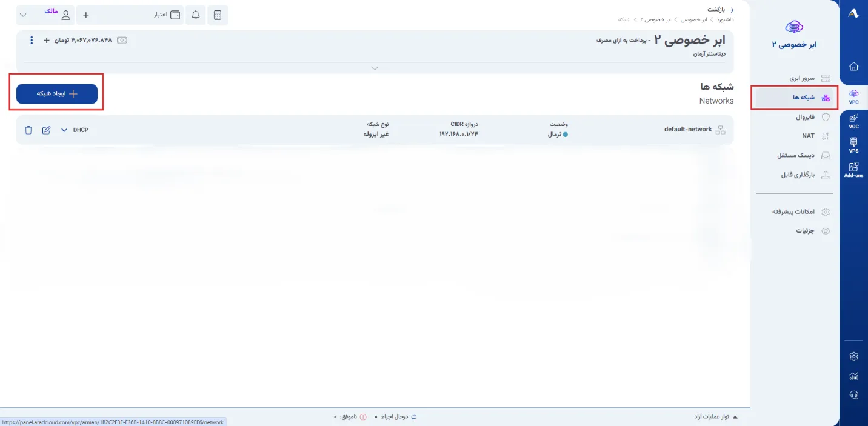Click the banknote icon beside the balance
868x426 pixels.
[122, 40]
